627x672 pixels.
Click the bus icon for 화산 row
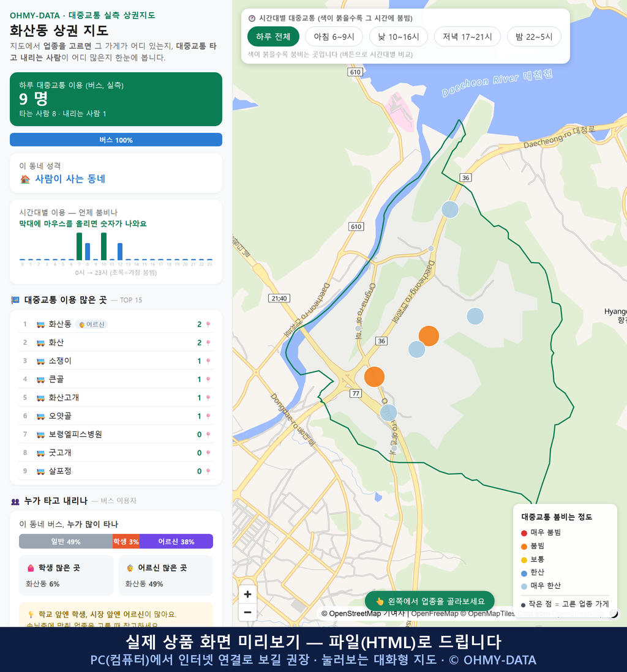point(41,343)
